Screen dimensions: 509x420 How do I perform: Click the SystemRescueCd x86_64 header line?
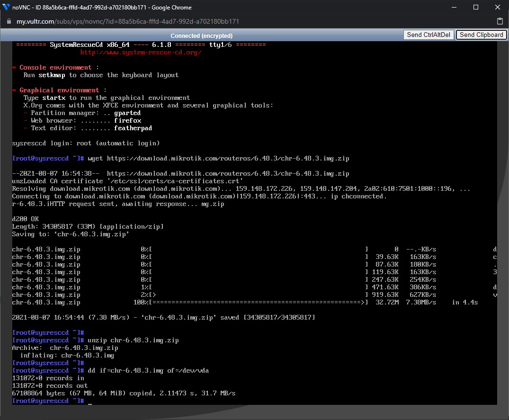tap(141, 45)
